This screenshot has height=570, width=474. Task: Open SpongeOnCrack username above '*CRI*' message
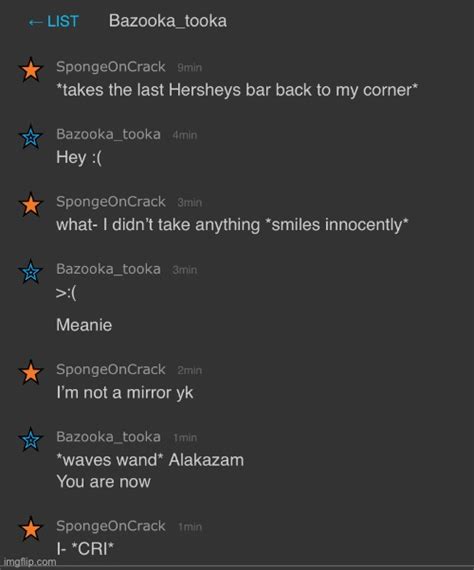coord(111,526)
